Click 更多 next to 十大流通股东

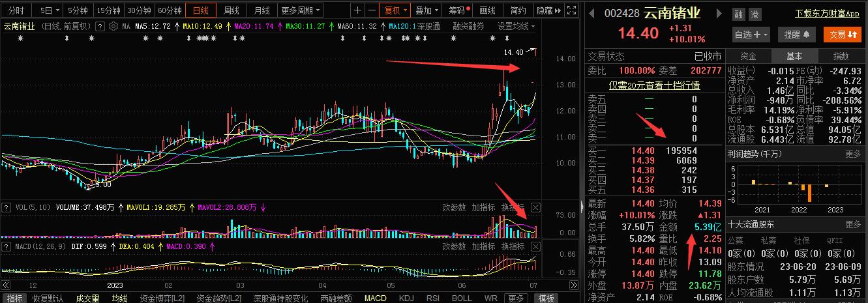pyautogui.click(x=853, y=224)
